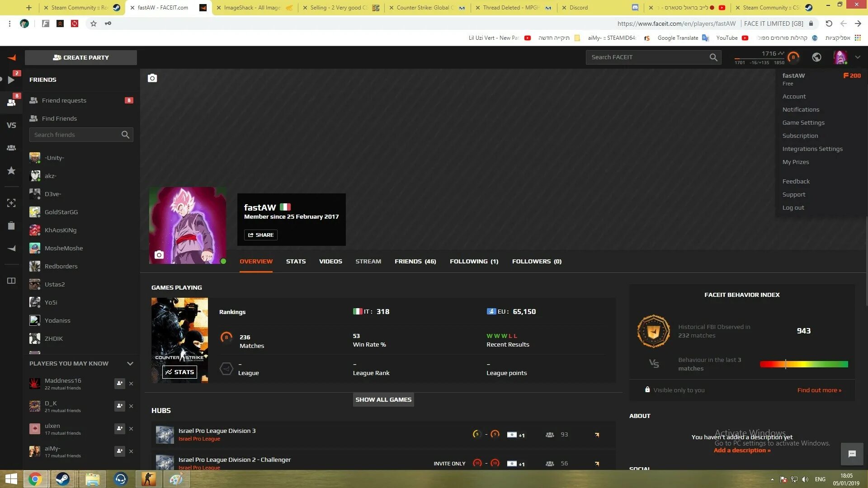Viewport: 868px width, 488px height.
Task: Click the friends search magnifier icon
Action: click(x=125, y=135)
